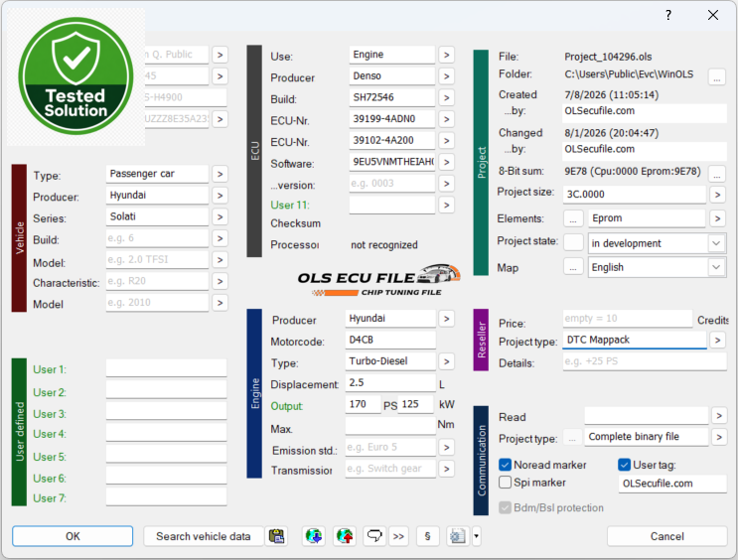Open the speech bubble comment icon
The height and width of the screenshot is (560, 738).
click(x=374, y=536)
